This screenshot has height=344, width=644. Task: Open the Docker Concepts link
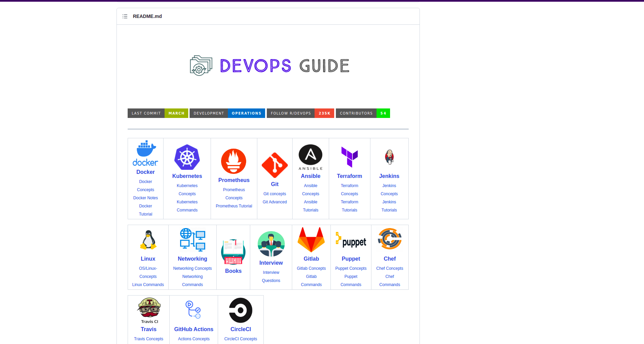[146, 186]
